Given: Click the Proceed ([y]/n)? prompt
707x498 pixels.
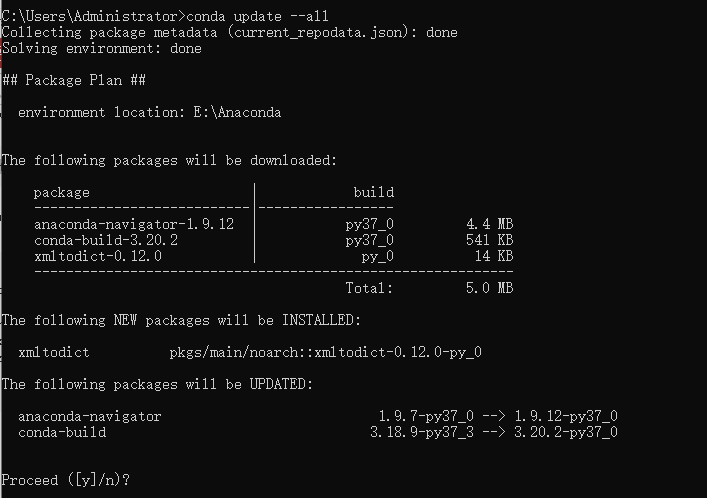Looking at the screenshot, I should pyautogui.click(x=66, y=480).
